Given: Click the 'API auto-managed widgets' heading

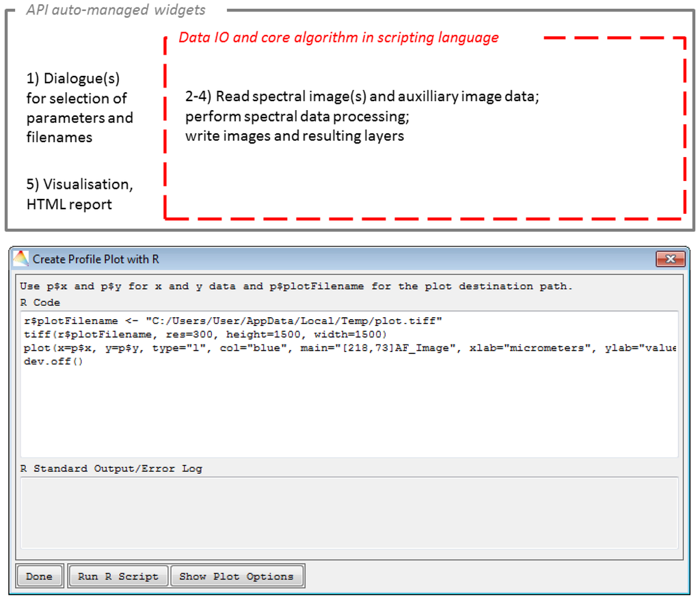Looking at the screenshot, I should coord(115,10).
